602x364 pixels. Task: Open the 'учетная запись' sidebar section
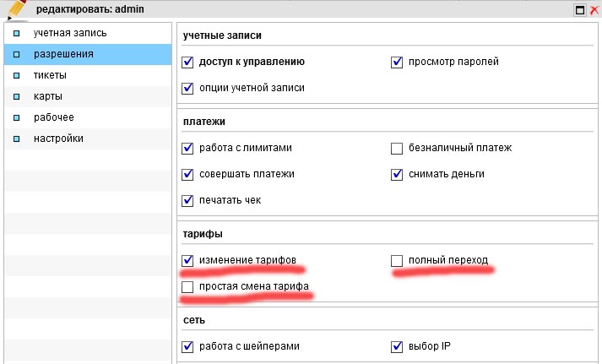click(70, 34)
